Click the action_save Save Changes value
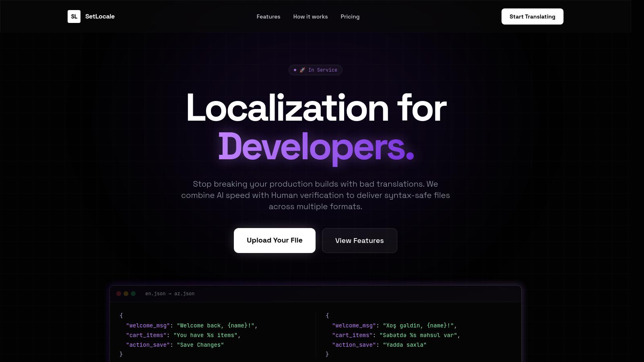The height and width of the screenshot is (362, 644). 200,345
